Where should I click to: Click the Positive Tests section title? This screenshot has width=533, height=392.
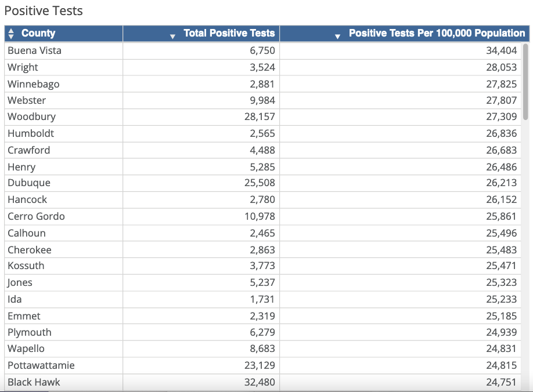[44, 11]
